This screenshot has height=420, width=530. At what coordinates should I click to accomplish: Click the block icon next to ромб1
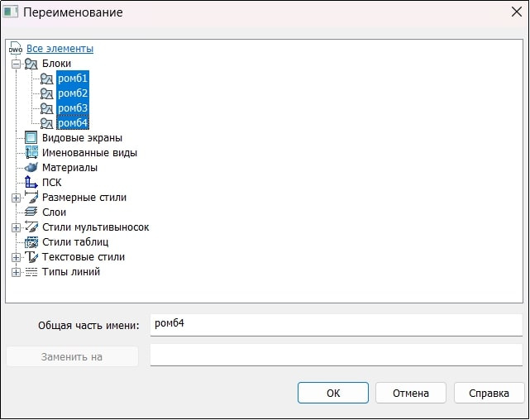46,79
